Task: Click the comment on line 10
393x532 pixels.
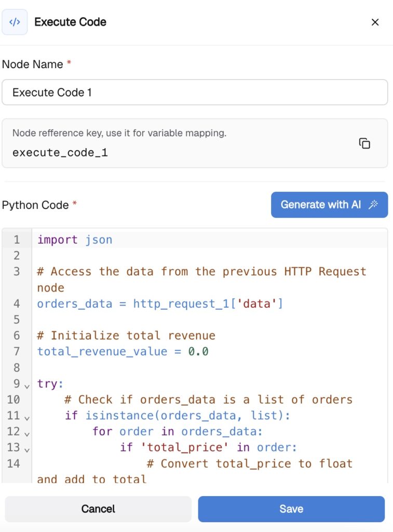Action: [x=208, y=399]
